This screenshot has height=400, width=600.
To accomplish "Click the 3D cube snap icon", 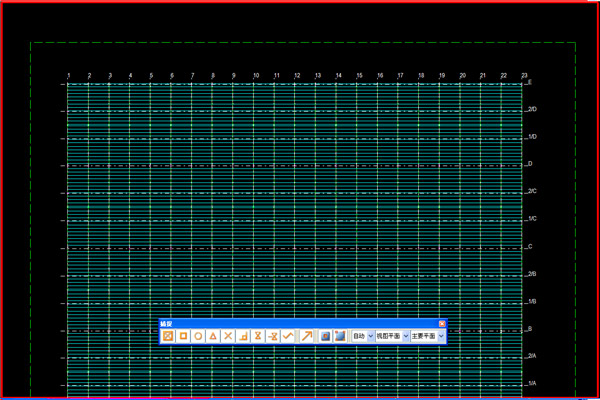I will pos(340,336).
